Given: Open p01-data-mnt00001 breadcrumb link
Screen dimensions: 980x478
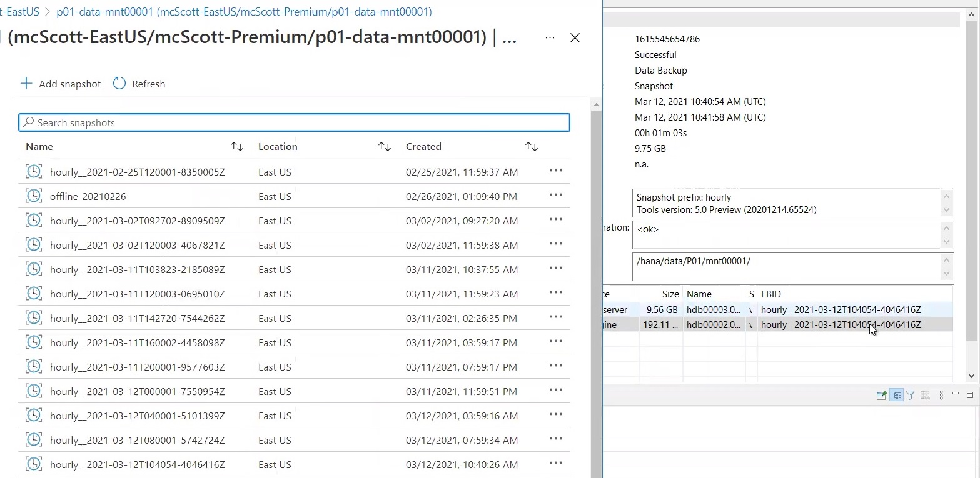Looking at the screenshot, I should coord(244,12).
